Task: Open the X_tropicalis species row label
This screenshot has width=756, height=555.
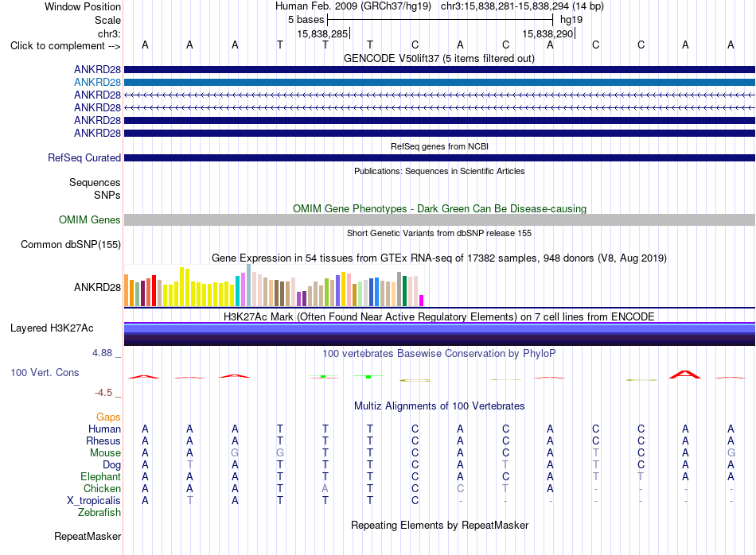Action: tap(94, 501)
